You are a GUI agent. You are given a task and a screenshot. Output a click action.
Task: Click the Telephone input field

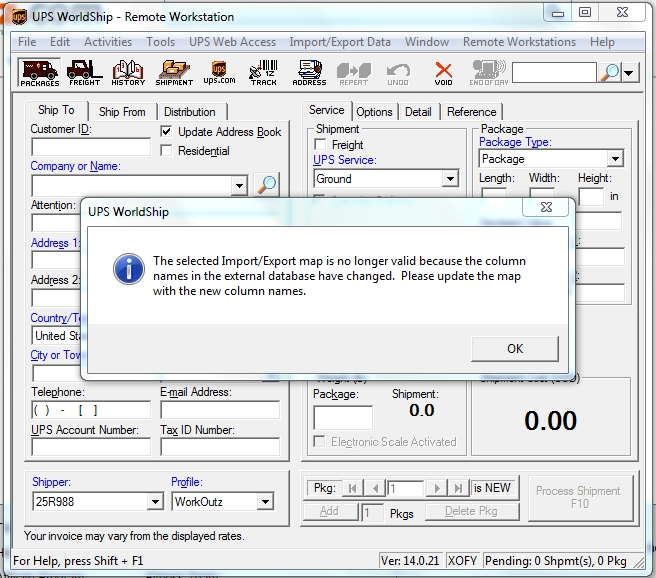(91, 410)
